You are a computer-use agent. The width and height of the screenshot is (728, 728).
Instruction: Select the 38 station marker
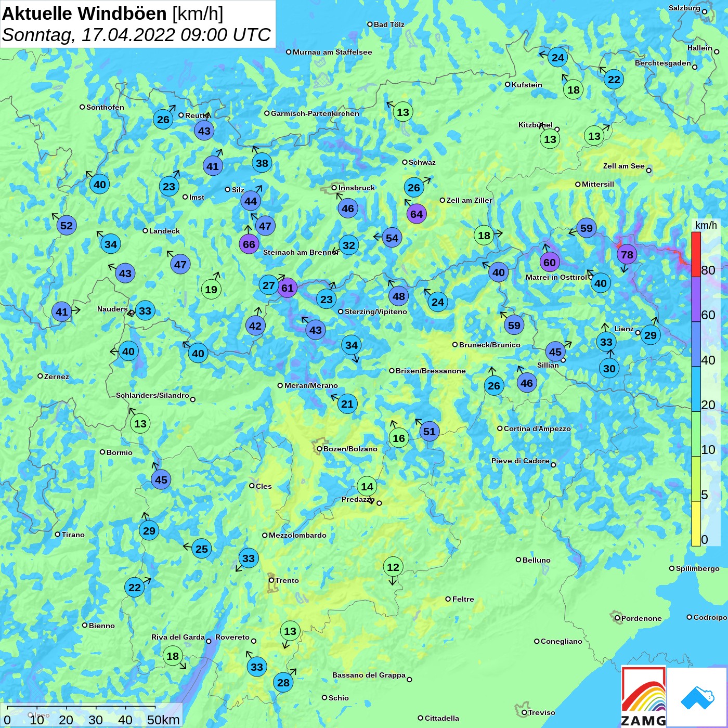tap(262, 163)
